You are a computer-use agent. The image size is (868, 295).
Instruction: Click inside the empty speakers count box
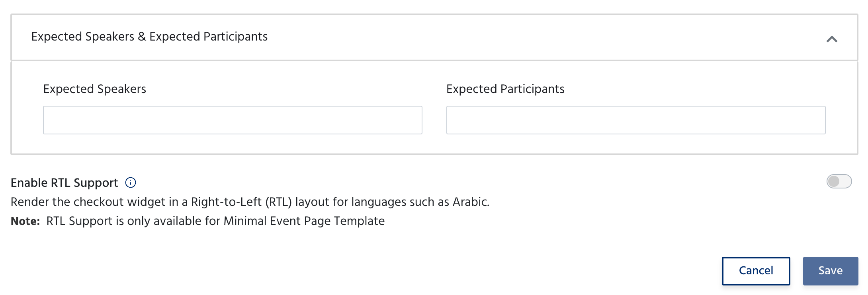point(233,120)
